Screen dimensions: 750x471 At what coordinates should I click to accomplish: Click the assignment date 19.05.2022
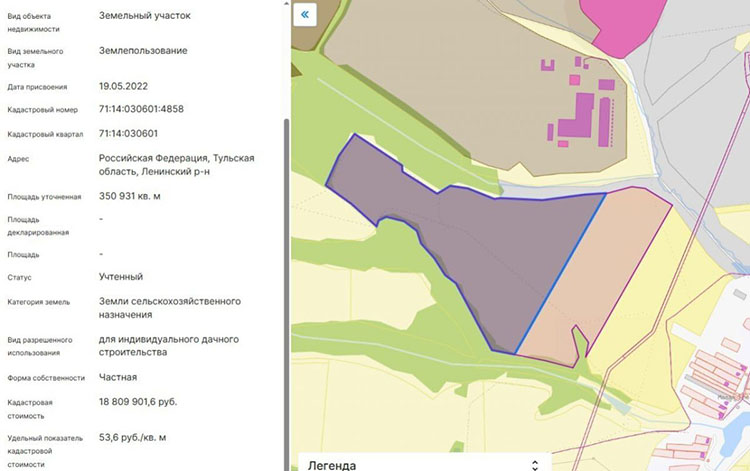point(125,86)
